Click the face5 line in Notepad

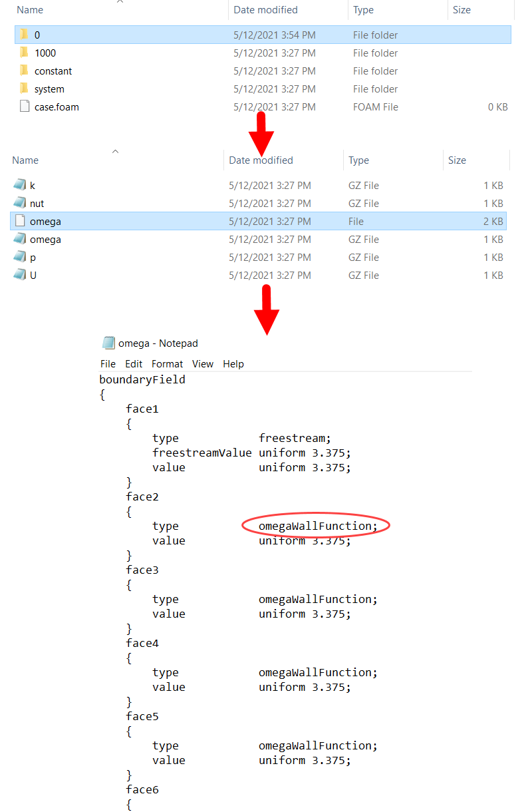tap(142, 716)
